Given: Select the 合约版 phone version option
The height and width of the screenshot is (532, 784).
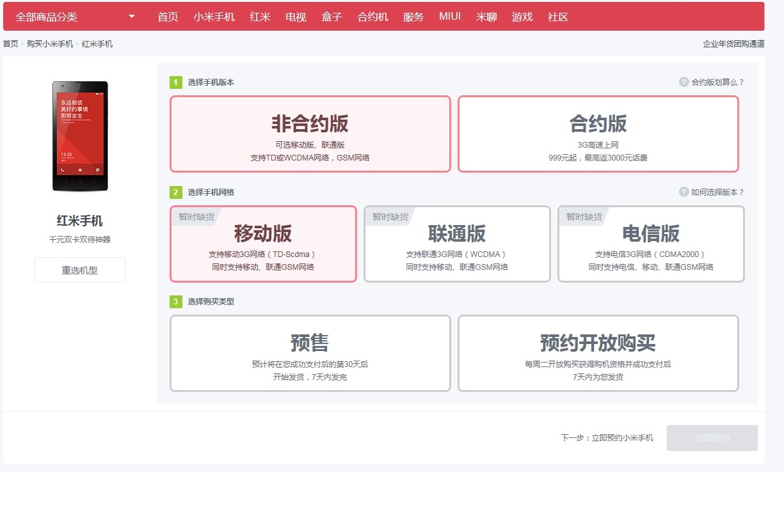Looking at the screenshot, I should pyautogui.click(x=598, y=134).
